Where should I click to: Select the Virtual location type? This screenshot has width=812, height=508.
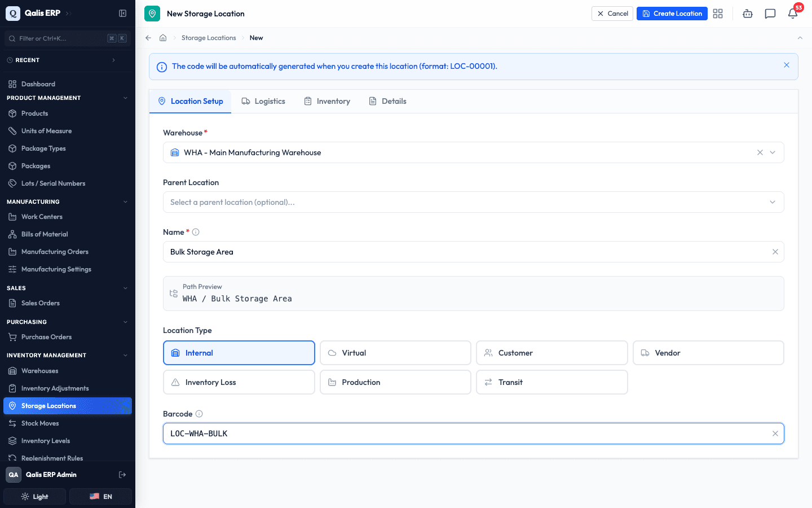click(x=395, y=353)
